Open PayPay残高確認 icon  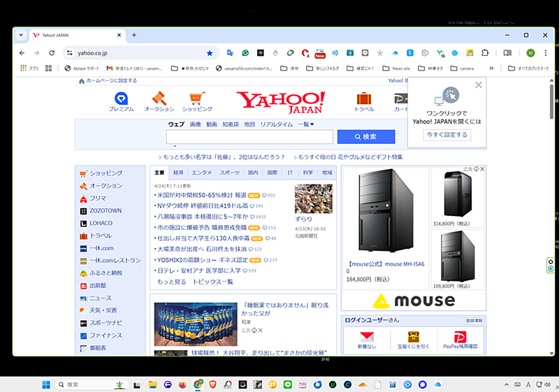point(460,340)
